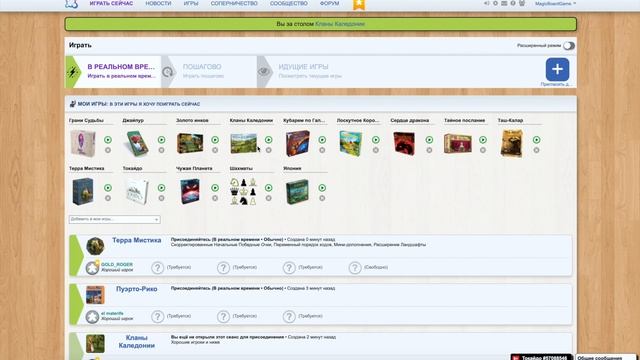The height and width of the screenshot is (360, 640).
Task: Click green play icon for Золото инков
Action: (x=215, y=140)
